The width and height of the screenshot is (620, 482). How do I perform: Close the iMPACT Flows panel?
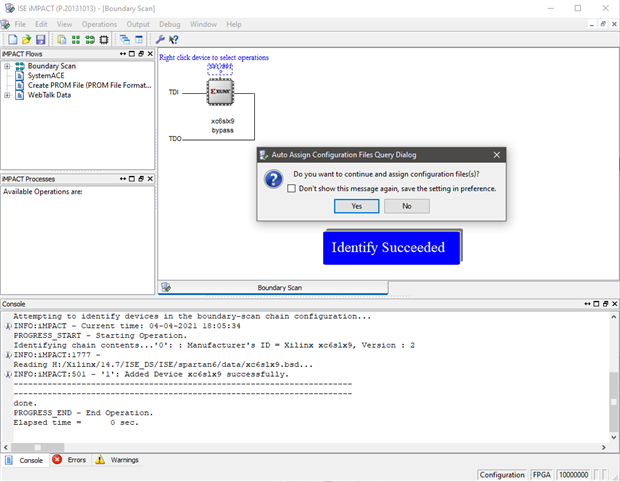pos(149,53)
